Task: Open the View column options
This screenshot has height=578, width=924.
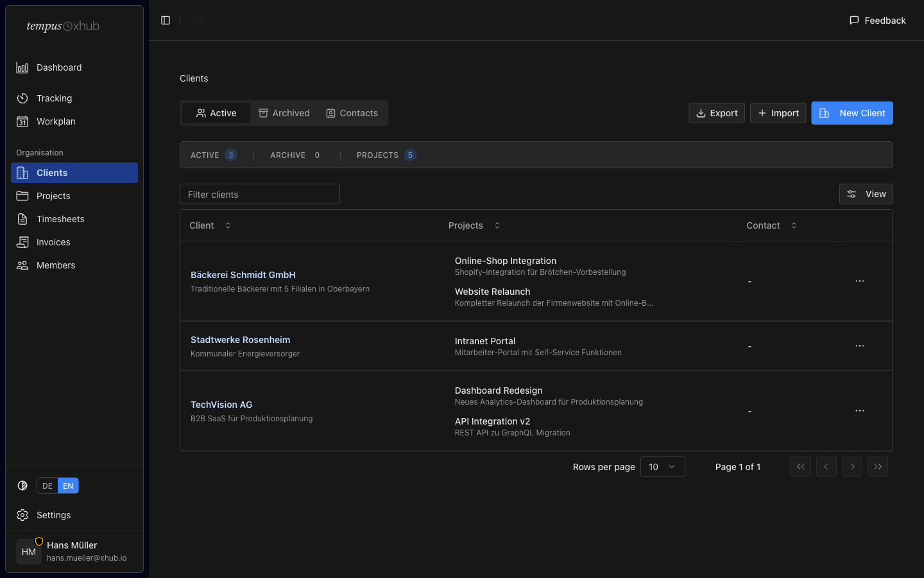Action: [x=866, y=194]
